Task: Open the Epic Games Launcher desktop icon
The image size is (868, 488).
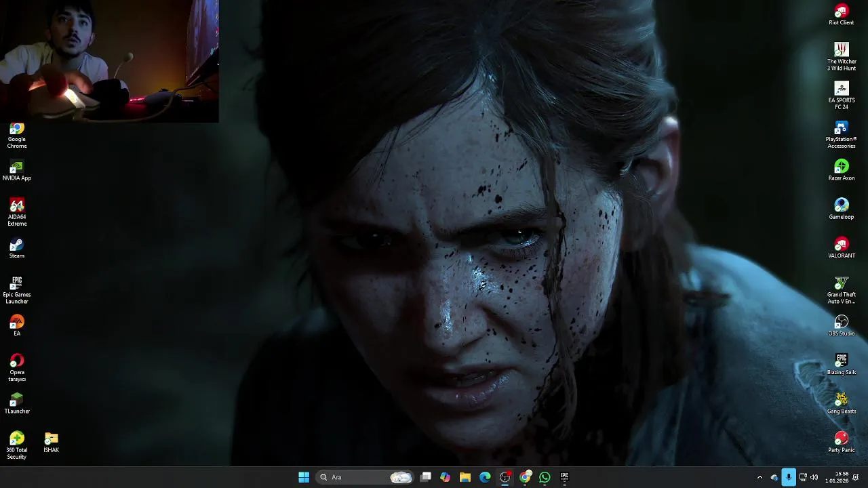Action: (17, 290)
